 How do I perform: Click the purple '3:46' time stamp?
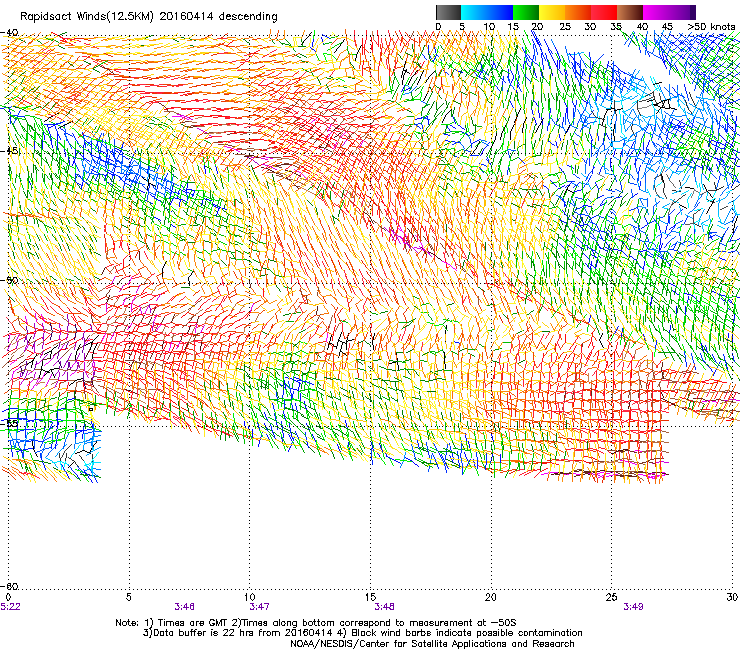point(185,607)
